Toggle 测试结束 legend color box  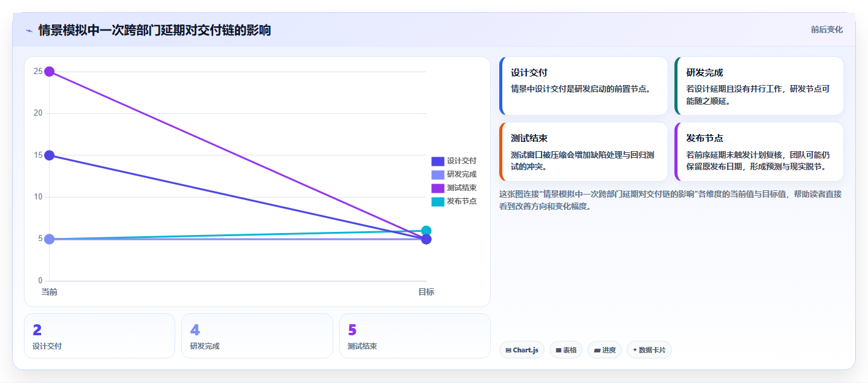point(437,188)
